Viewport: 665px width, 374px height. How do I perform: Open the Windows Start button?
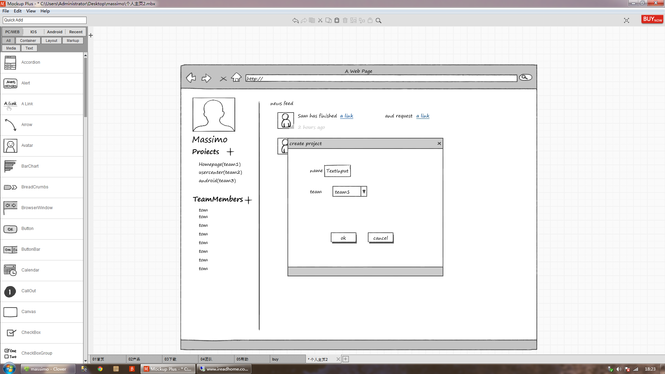coord(9,368)
